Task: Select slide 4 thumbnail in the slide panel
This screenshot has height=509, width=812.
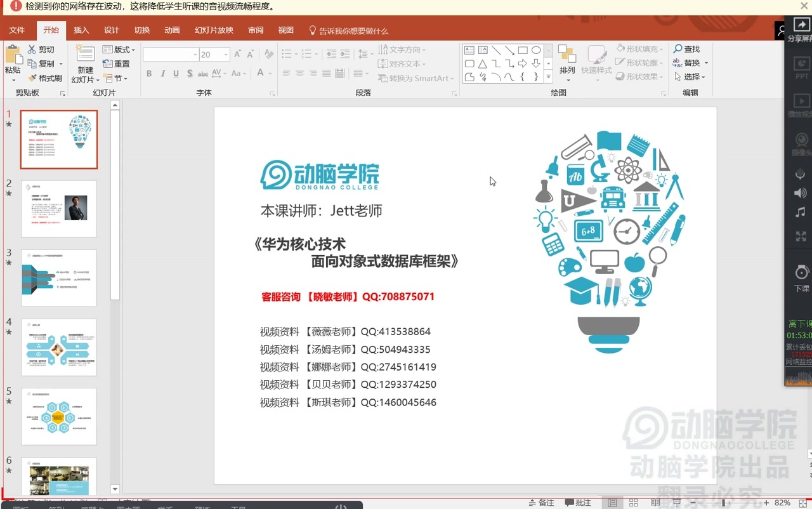Action: 59,347
